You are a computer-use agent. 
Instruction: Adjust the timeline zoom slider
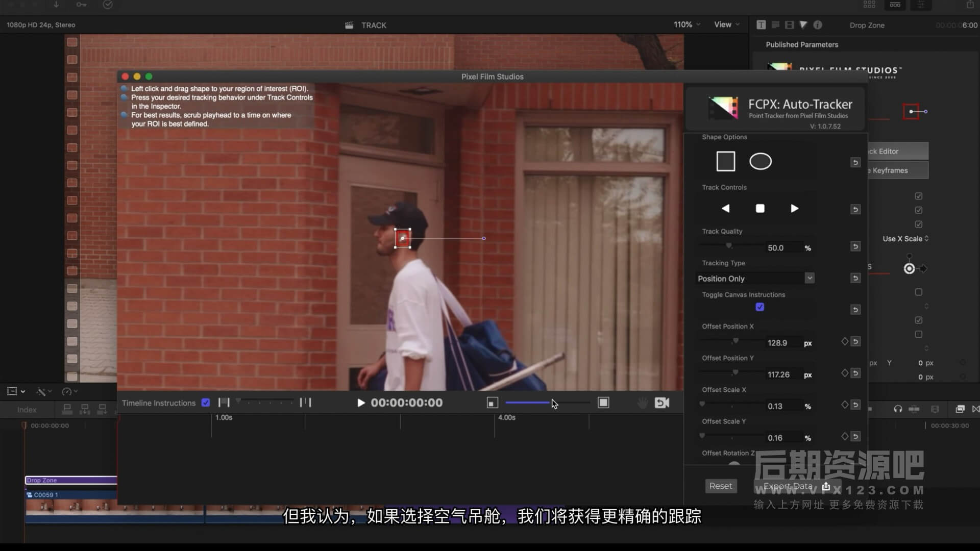tap(264, 402)
